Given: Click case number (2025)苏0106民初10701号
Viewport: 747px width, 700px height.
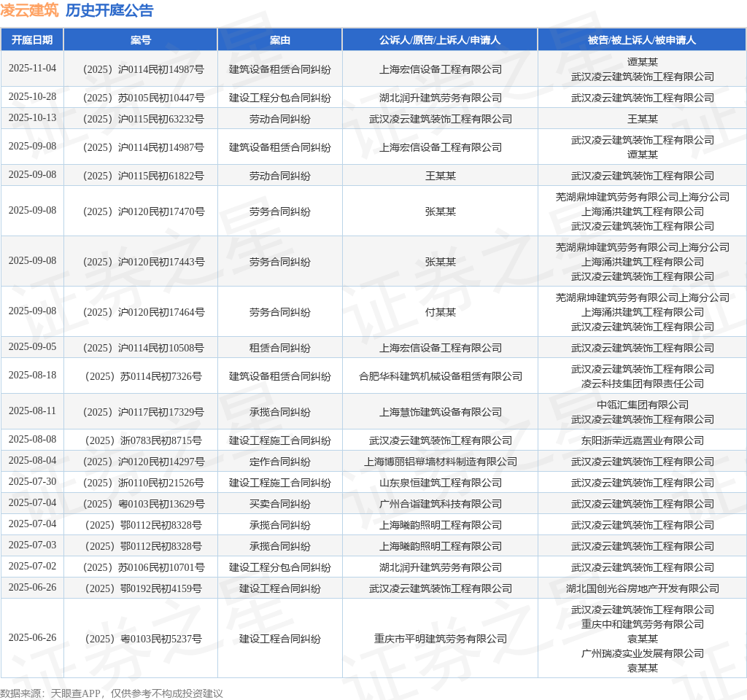Looking at the screenshot, I should click(x=144, y=567).
